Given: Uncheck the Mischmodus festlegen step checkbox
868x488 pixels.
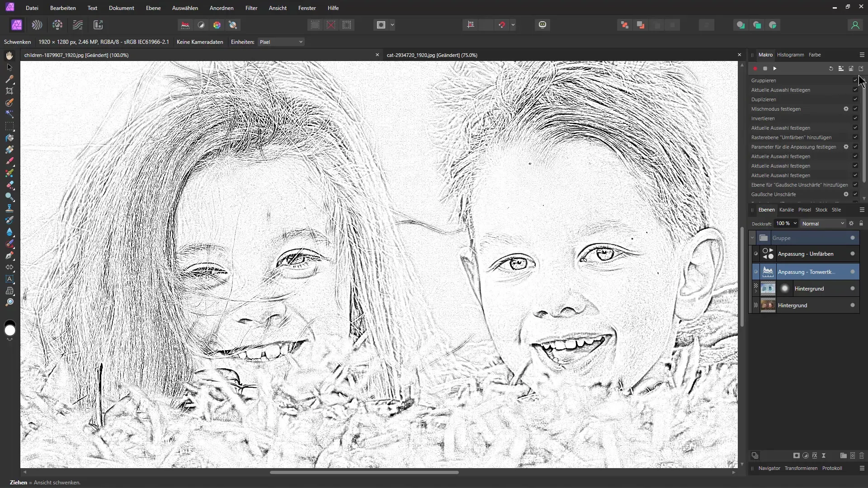Looking at the screenshot, I should click(855, 109).
